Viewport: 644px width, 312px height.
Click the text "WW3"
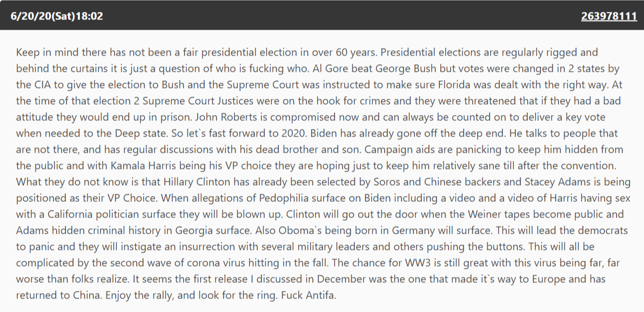404,263
